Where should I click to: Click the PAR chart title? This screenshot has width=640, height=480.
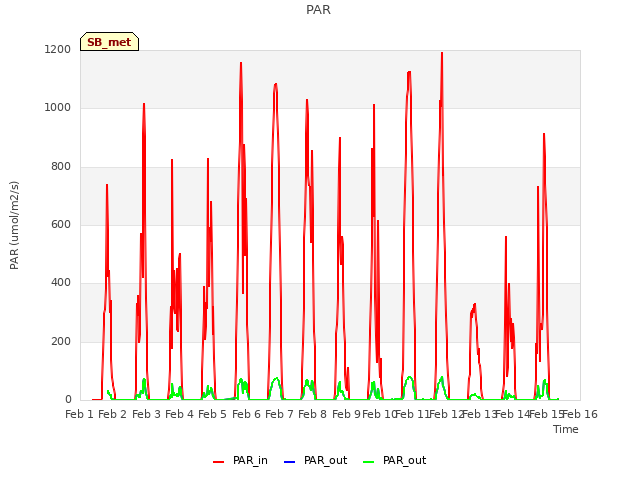coord(318,9)
